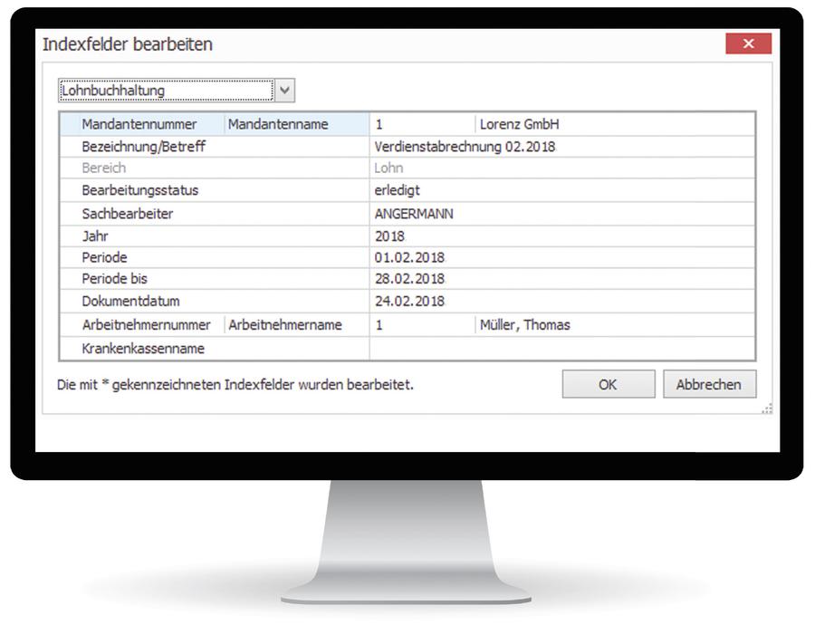Select the Bearbeitungsstatus value erledigt
The width and height of the screenshot is (815, 644).
561,190
